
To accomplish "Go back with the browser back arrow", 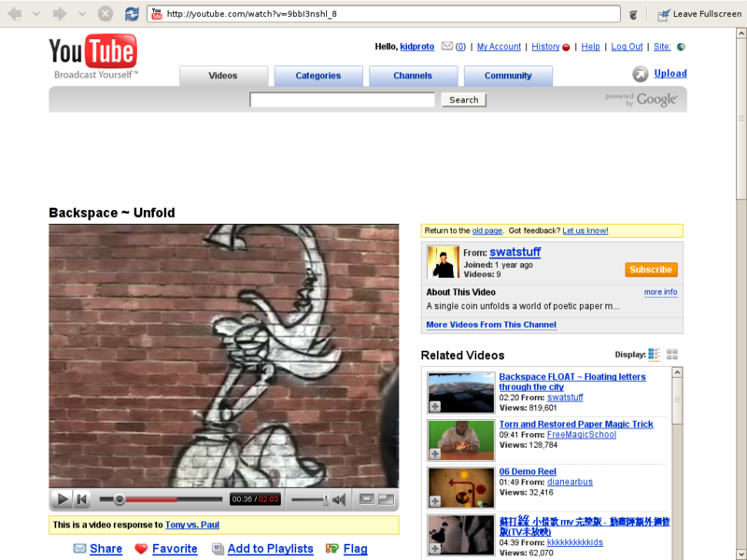I will (x=15, y=14).
